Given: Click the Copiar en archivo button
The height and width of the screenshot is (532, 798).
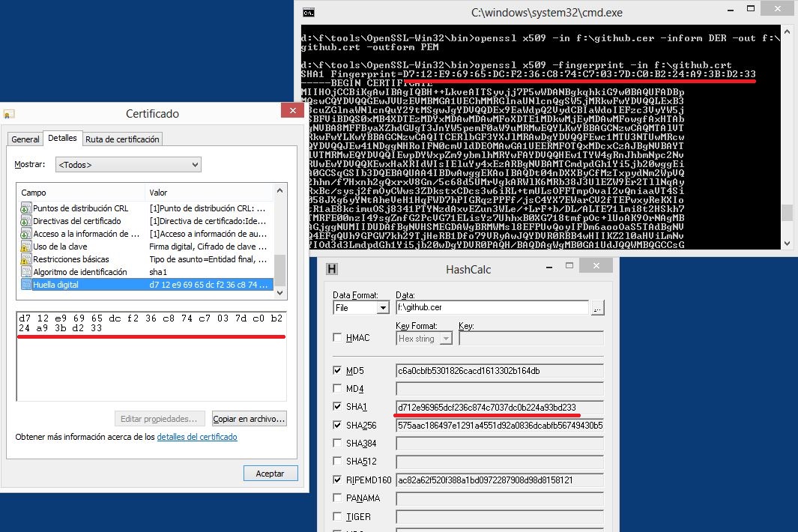Looking at the screenshot, I should coord(250,418).
